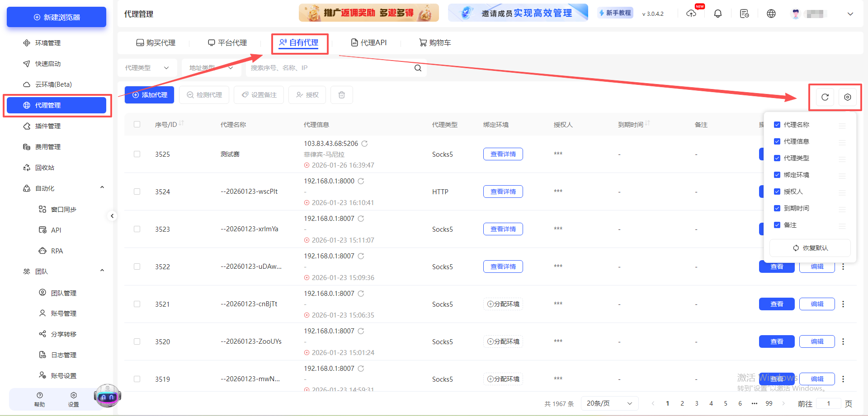Image resolution: width=868 pixels, height=416 pixels.
Task: Refresh the proxy list with the refresh icon
Action: coord(824,97)
